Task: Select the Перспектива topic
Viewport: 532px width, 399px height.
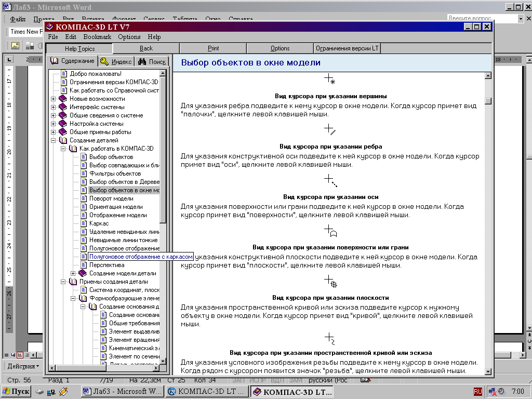Action: coord(107,265)
